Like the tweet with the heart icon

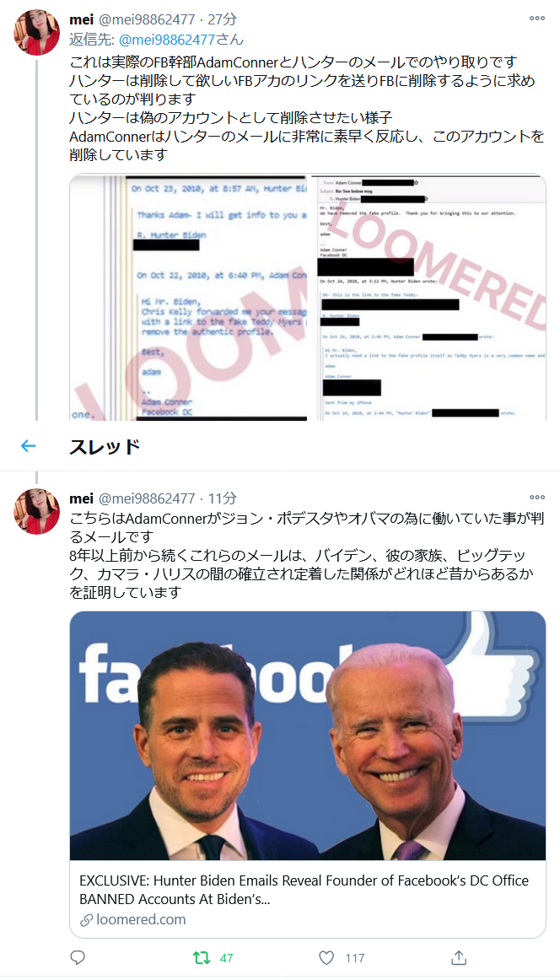[326, 957]
